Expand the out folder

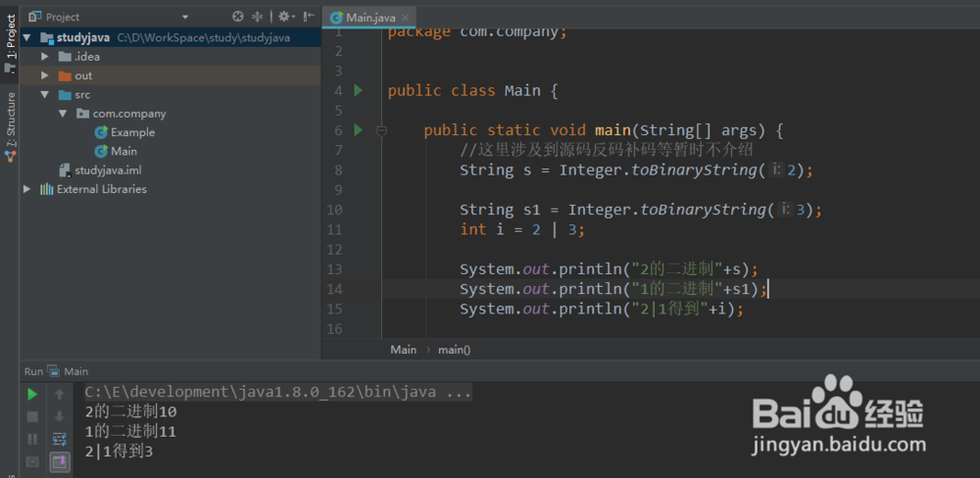coord(44,75)
